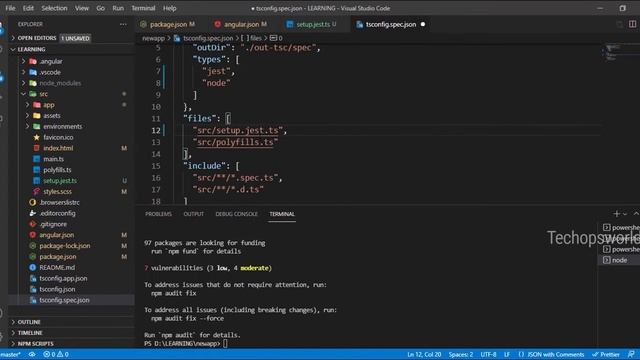Switch to the angular.json editor tab
Image resolution: width=640 pixels, height=360 pixels.
pyautogui.click(x=241, y=24)
